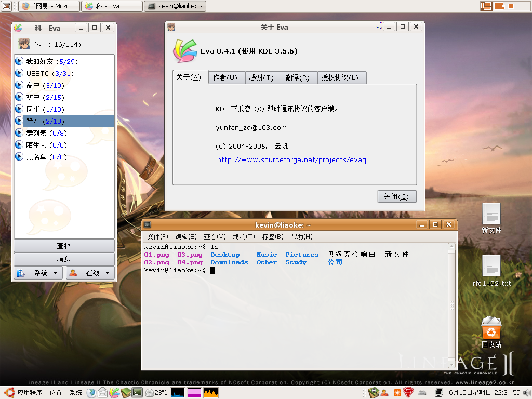Switch to the 翻译(R) tab

299,78
